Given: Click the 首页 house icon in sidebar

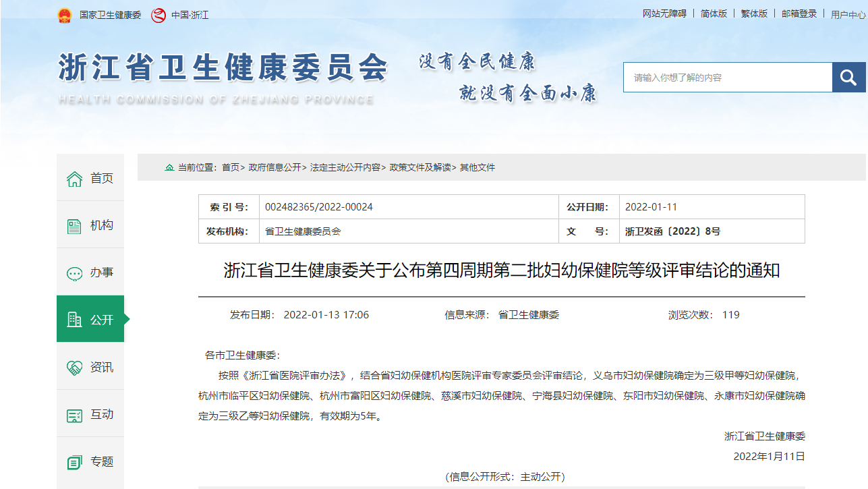Looking at the screenshot, I should coord(74,179).
